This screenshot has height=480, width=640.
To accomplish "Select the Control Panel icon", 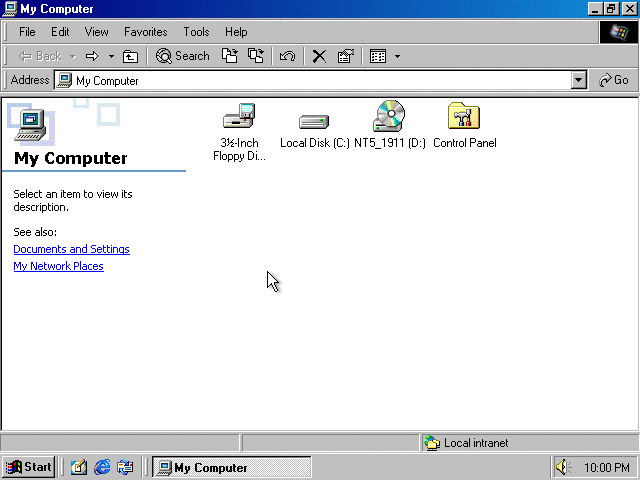I will pyautogui.click(x=464, y=125).
